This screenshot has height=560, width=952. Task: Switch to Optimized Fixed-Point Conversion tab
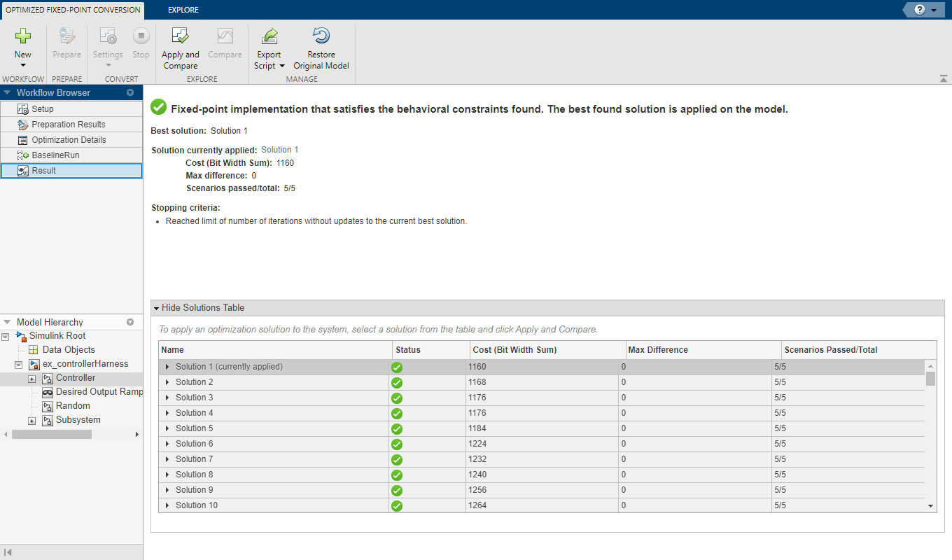73,10
